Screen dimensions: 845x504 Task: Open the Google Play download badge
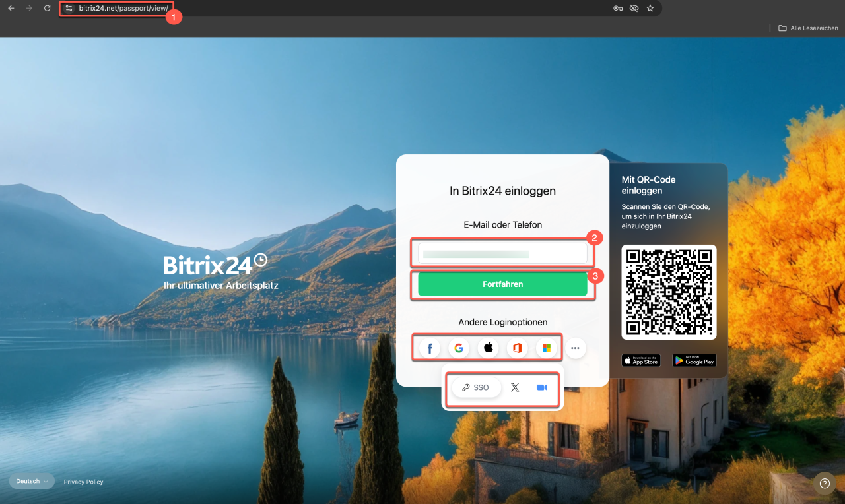[x=694, y=360]
